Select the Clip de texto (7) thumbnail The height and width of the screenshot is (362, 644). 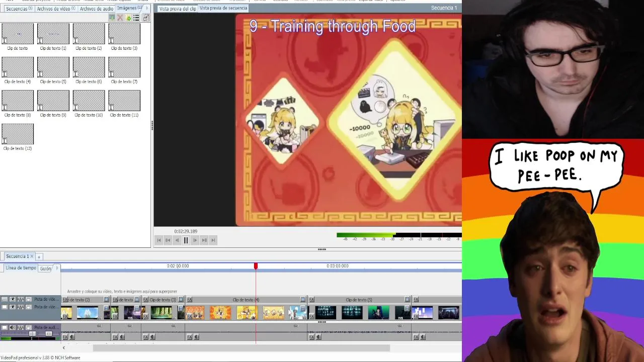click(x=124, y=67)
